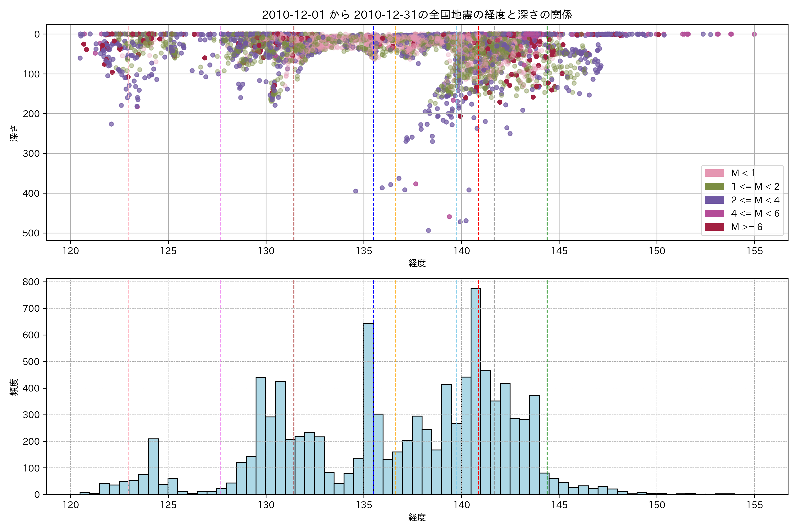This screenshot has height=532, width=798.
Task: Click the deepest scatter point near depth 495
Action: point(428,230)
